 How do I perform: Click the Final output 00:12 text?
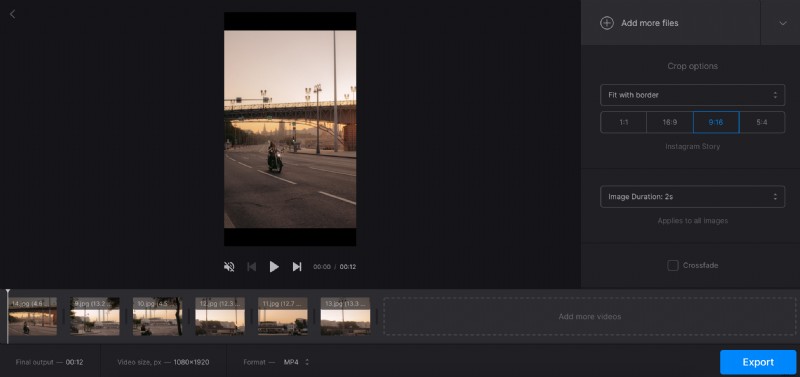pos(49,362)
